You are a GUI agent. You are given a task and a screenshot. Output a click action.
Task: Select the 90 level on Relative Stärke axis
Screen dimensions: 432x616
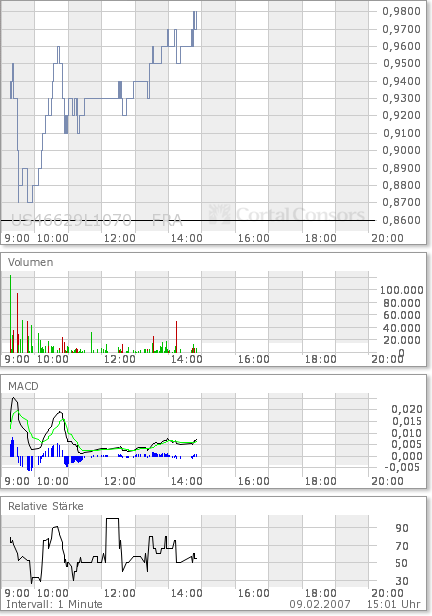tap(402, 528)
